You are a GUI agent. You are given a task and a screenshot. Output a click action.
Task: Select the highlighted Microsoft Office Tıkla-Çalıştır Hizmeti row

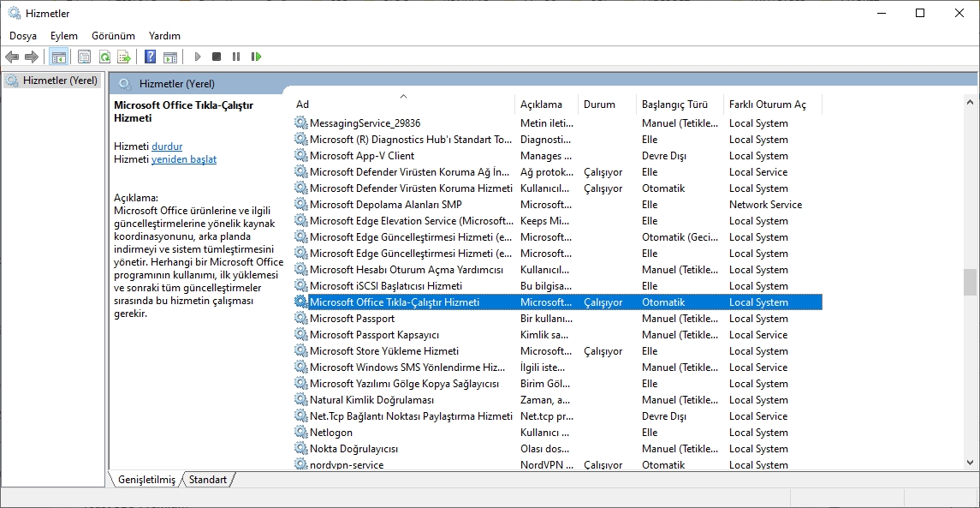[x=557, y=302]
